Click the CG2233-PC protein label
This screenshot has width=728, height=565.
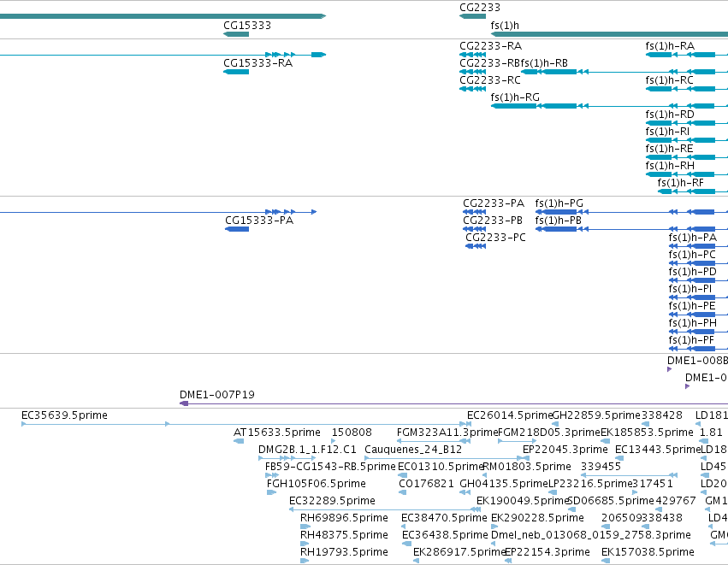495,238
